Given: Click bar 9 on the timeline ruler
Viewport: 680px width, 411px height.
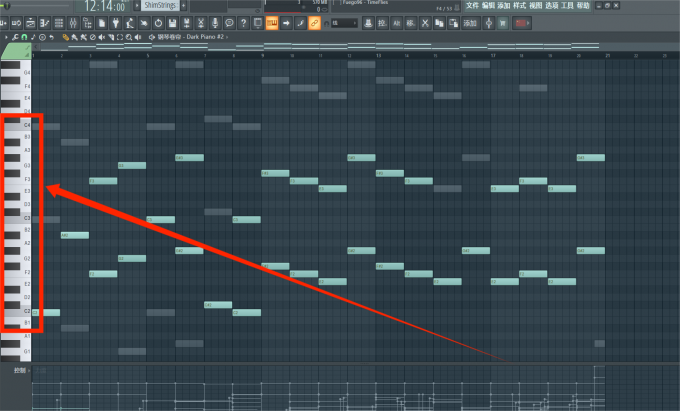Looking at the screenshot, I should (x=262, y=55).
